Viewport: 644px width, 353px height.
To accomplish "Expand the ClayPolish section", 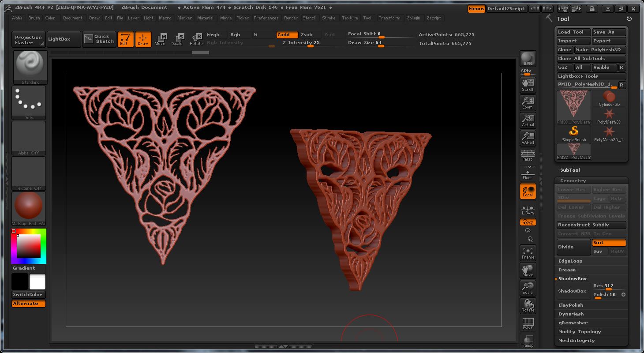I will pyautogui.click(x=571, y=305).
